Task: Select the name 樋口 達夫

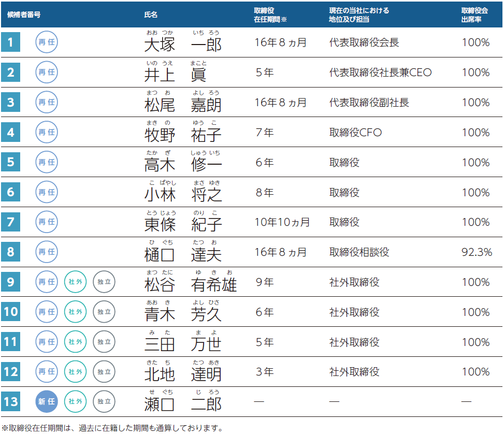Action: [183, 254]
